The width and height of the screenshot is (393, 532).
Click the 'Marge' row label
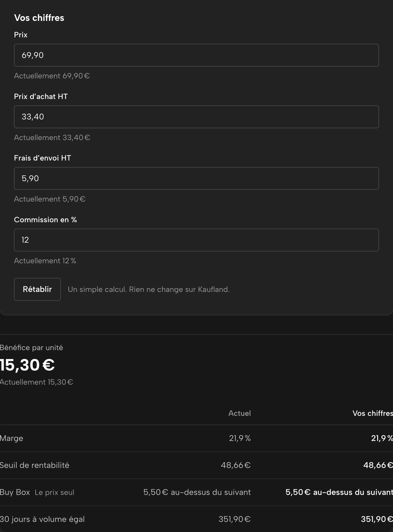(x=12, y=438)
